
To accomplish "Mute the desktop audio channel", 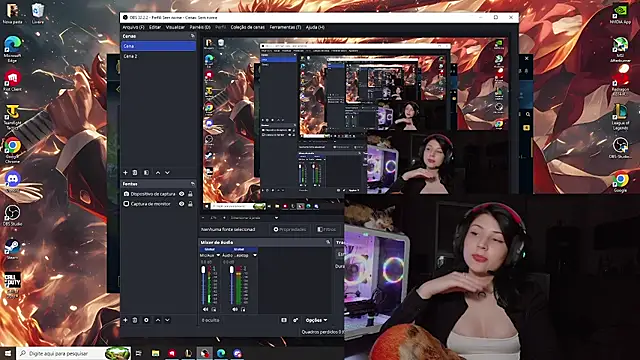I will [x=235, y=309].
